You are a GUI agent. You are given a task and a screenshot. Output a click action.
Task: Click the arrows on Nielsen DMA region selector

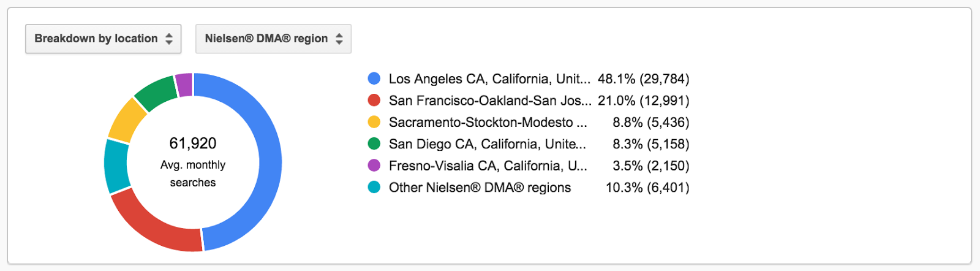[x=339, y=39]
